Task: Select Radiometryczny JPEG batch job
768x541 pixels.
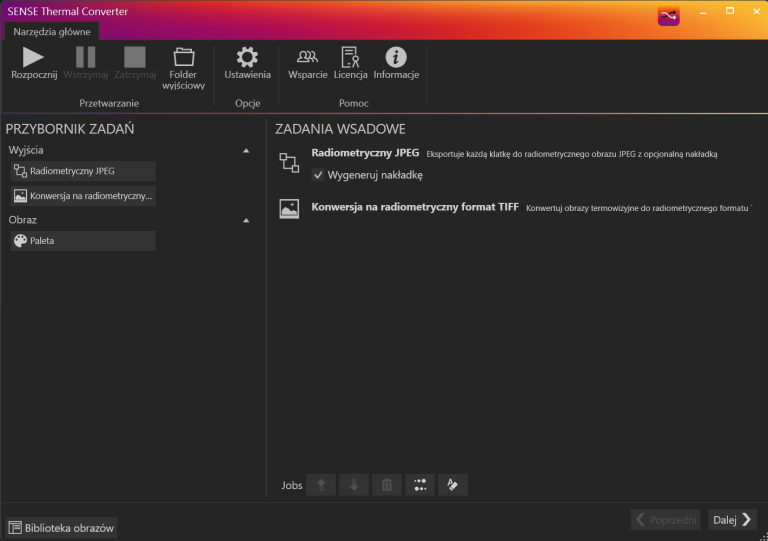Action: 365,154
